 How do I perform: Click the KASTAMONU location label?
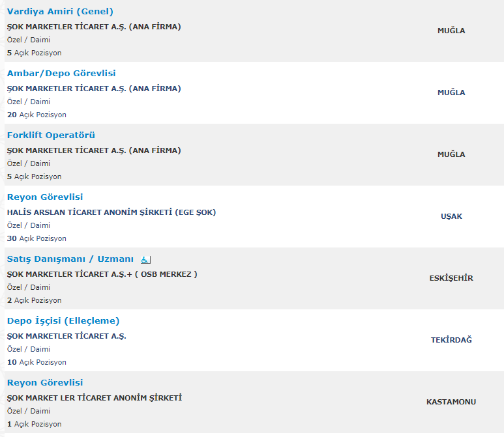pyautogui.click(x=451, y=402)
